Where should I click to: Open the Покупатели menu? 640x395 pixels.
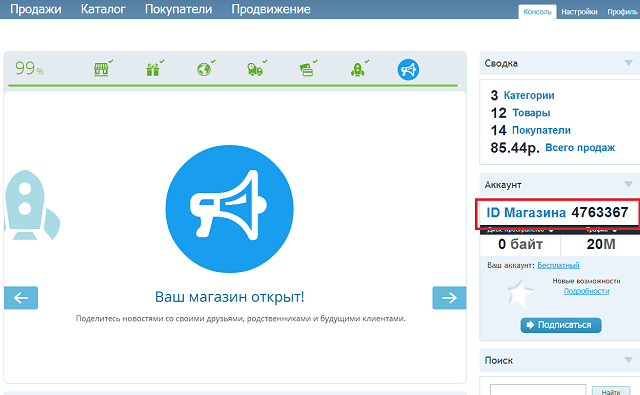(x=178, y=9)
